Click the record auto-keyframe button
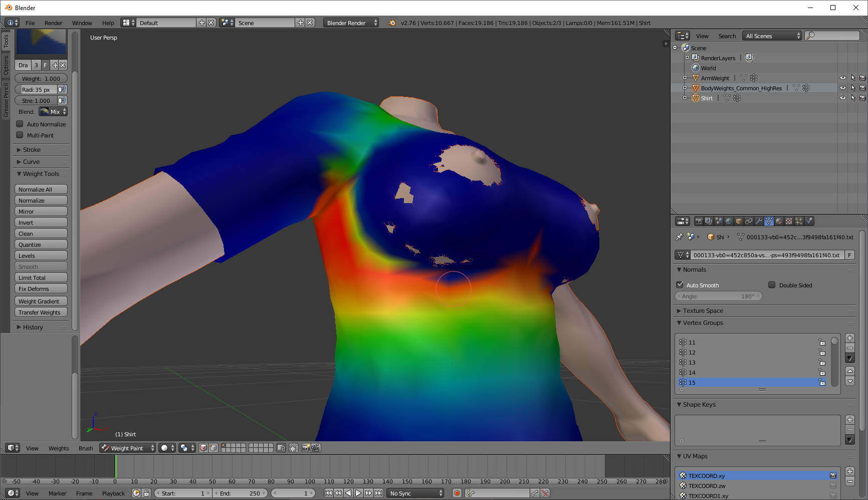This screenshot has width=868, height=500. [457, 493]
